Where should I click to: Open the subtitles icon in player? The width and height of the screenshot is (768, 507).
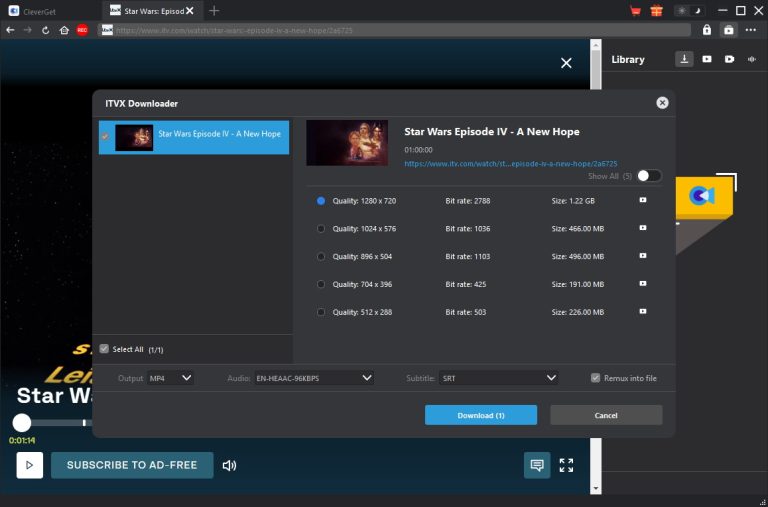[x=537, y=465]
